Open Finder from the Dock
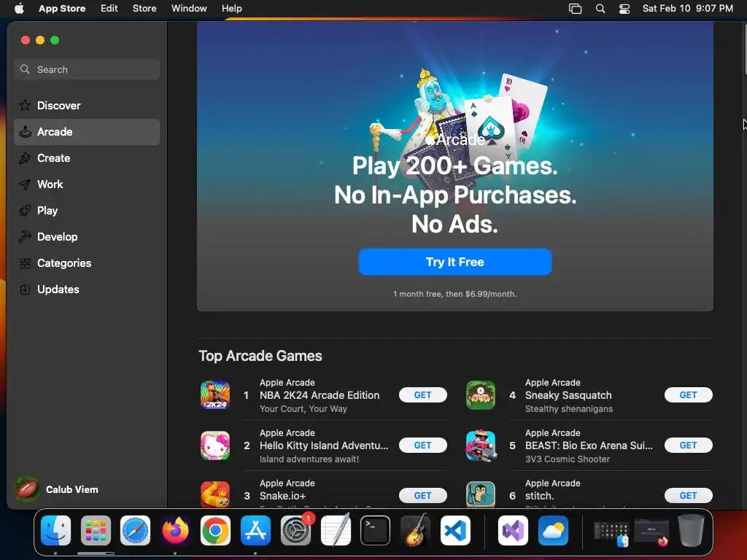This screenshot has height=560, width=747. click(55, 530)
